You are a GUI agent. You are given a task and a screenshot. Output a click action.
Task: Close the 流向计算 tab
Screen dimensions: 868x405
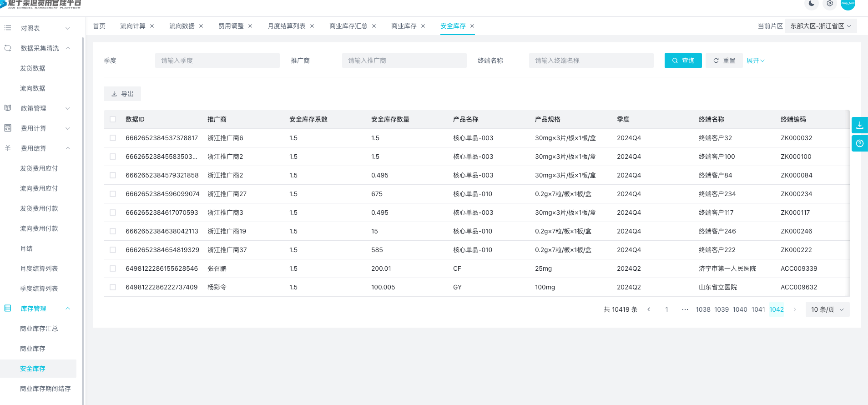tap(152, 26)
